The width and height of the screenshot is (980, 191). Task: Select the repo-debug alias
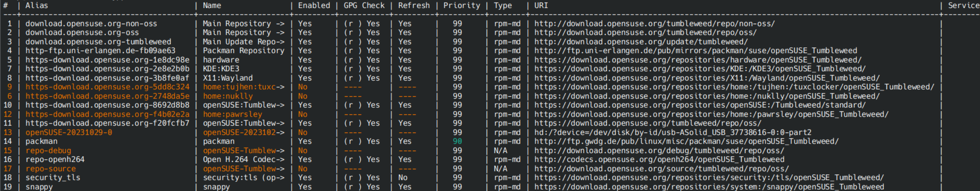click(x=48, y=151)
